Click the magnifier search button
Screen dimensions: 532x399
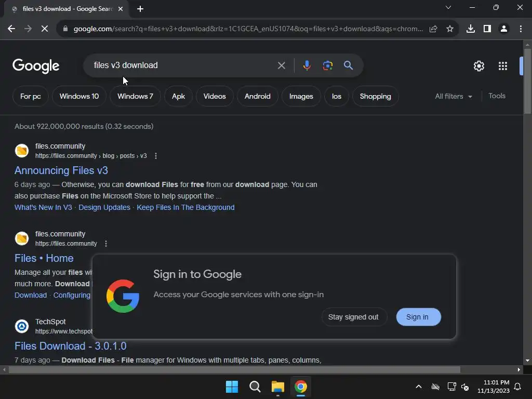[x=348, y=65]
